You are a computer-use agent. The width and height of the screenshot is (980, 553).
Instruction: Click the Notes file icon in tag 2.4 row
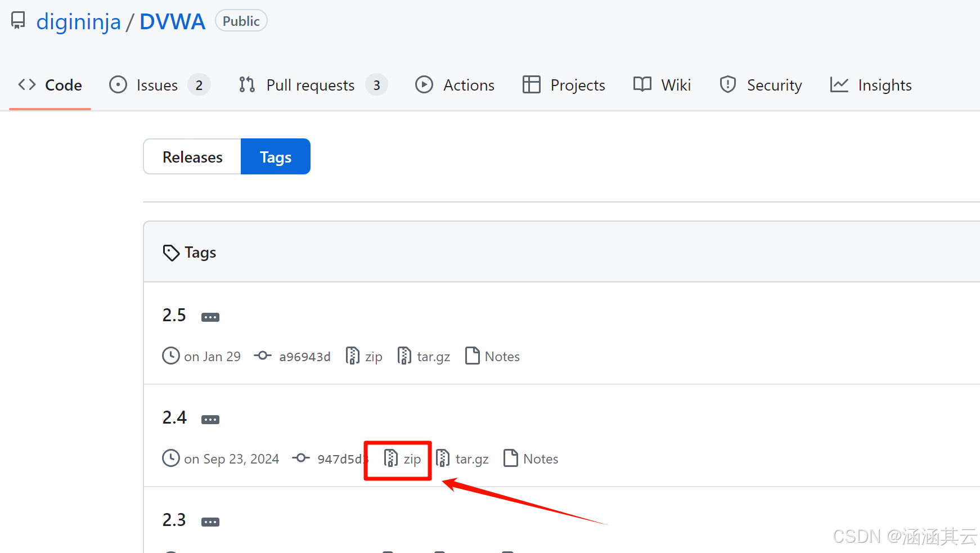[511, 458]
